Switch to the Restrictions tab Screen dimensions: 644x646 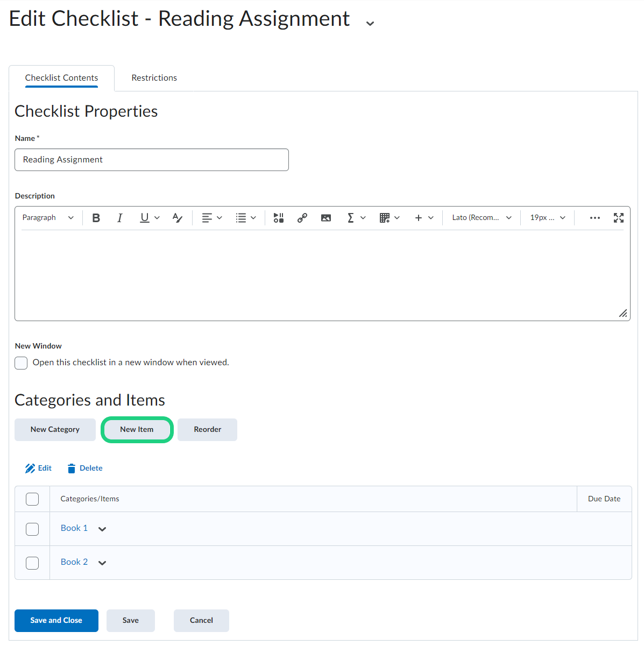(154, 78)
